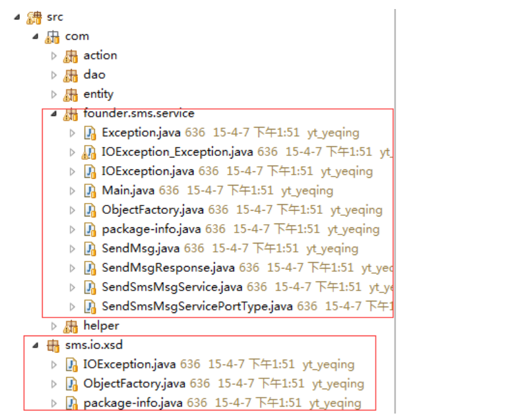Select Main.java file name

(x=128, y=191)
